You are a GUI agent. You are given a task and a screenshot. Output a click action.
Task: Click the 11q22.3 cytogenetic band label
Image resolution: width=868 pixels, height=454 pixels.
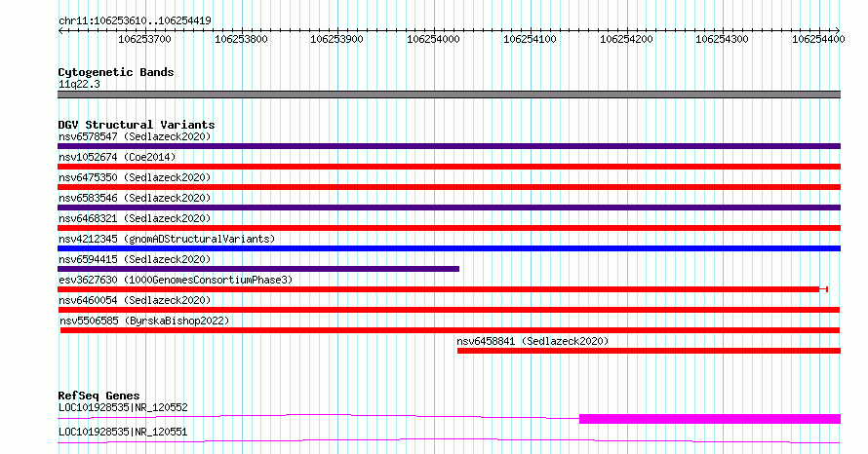pyautogui.click(x=79, y=84)
